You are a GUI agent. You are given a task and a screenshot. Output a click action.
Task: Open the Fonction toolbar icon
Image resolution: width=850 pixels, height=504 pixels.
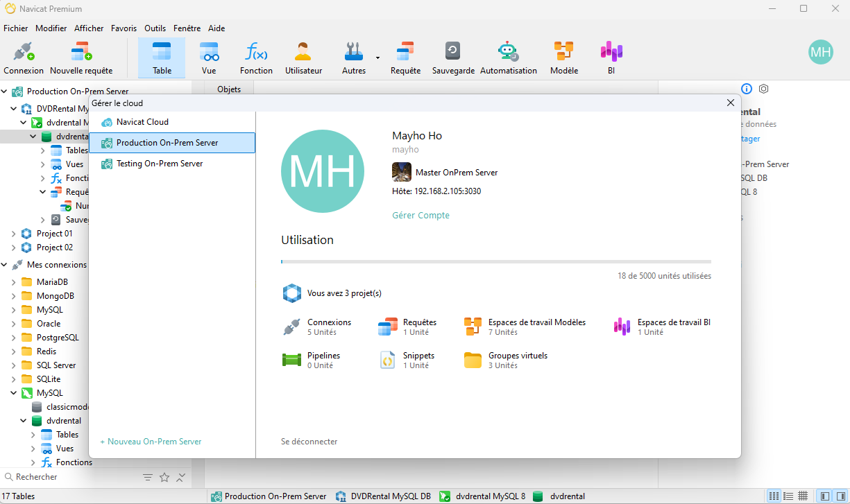[x=256, y=58]
